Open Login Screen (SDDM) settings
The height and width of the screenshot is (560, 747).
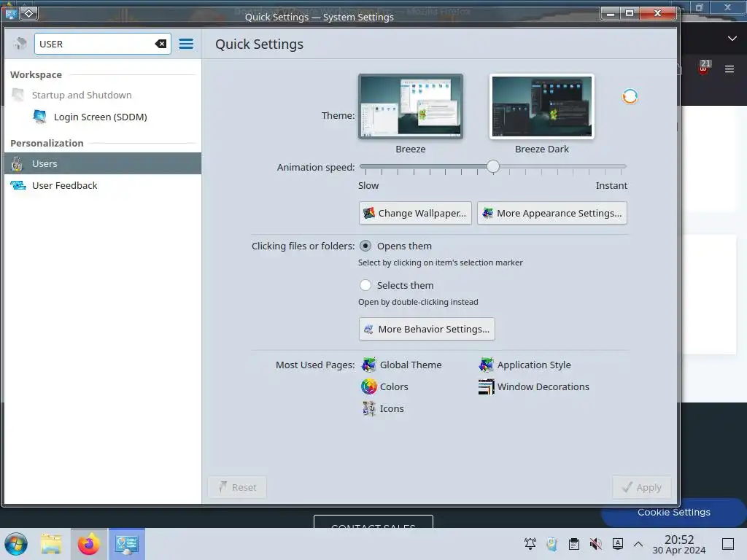click(x=102, y=117)
